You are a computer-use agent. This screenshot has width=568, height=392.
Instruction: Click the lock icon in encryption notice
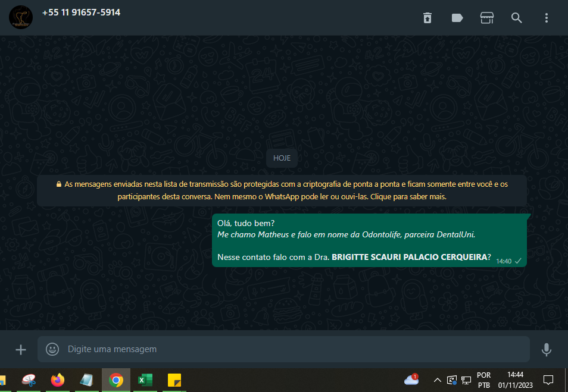tap(59, 184)
